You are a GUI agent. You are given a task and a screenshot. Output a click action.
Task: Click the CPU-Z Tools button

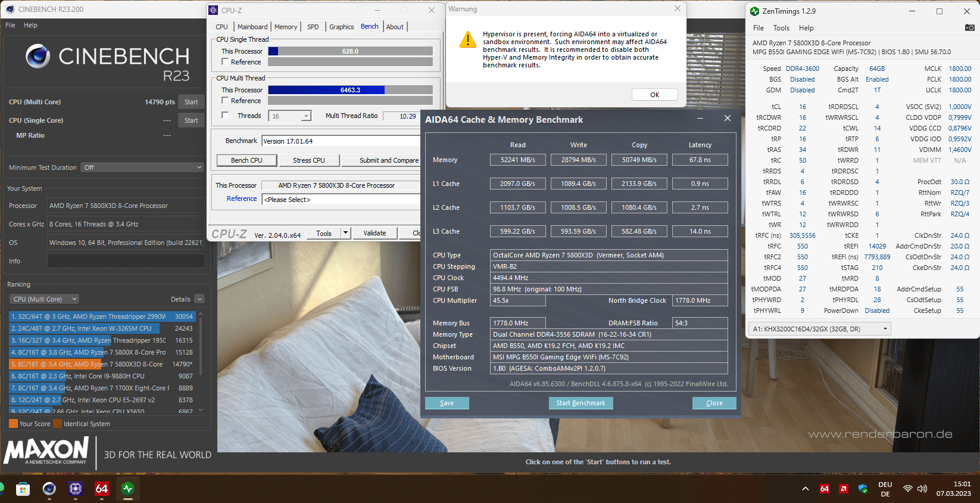pyautogui.click(x=324, y=233)
